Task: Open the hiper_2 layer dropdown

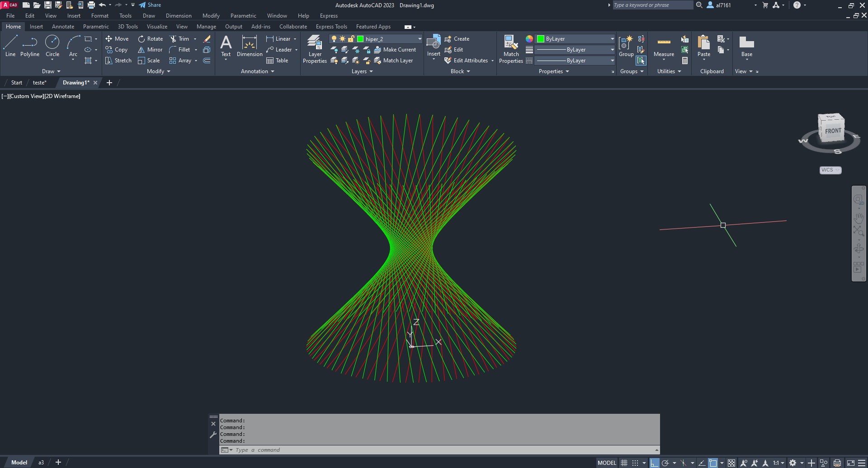Action: coord(419,39)
